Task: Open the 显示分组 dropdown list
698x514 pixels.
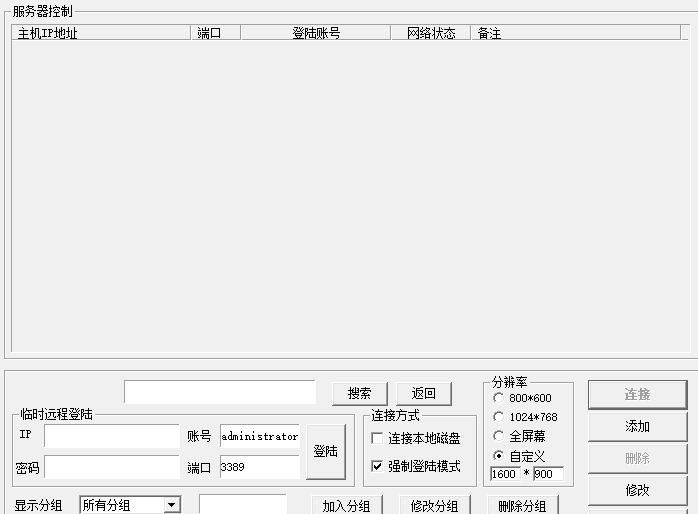Action: point(171,505)
